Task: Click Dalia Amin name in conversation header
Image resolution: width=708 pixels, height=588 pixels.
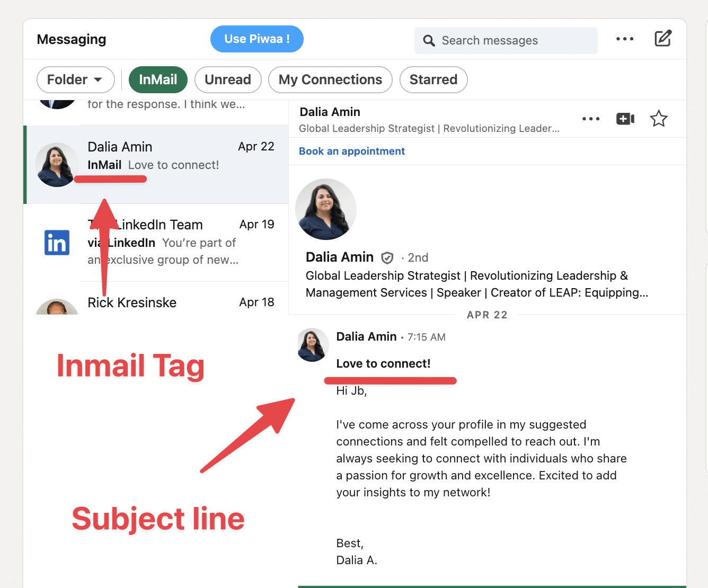Action: click(330, 112)
